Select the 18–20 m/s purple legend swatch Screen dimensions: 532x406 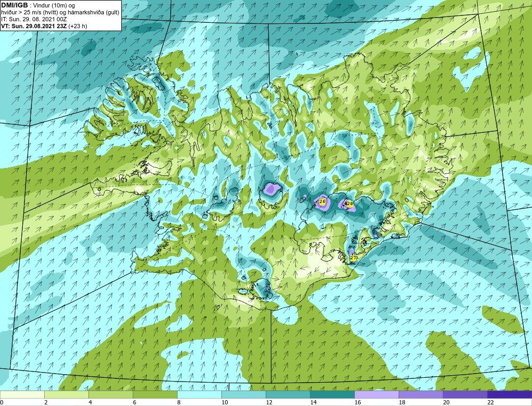pos(421,394)
